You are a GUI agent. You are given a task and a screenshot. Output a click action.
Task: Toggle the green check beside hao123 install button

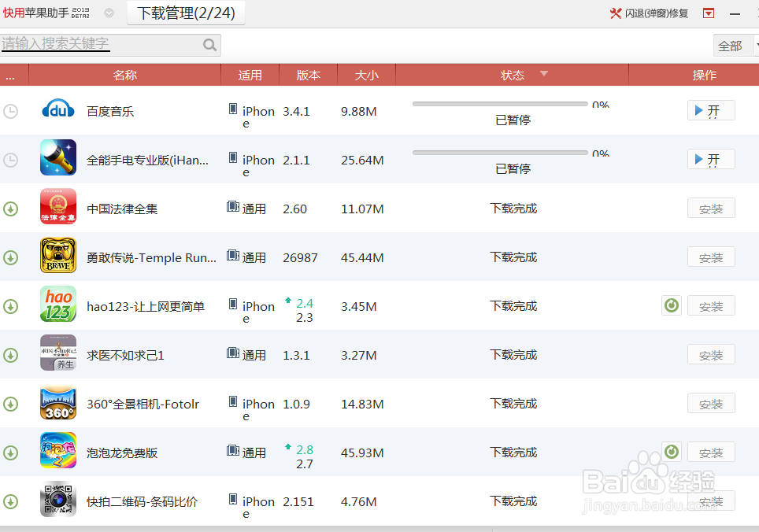(x=671, y=305)
